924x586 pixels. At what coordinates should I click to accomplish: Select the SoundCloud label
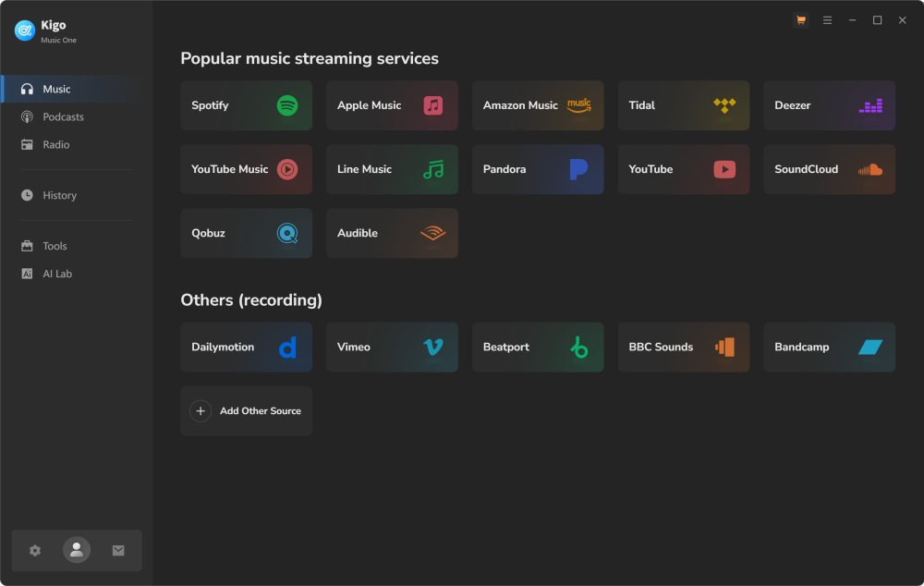click(x=806, y=169)
